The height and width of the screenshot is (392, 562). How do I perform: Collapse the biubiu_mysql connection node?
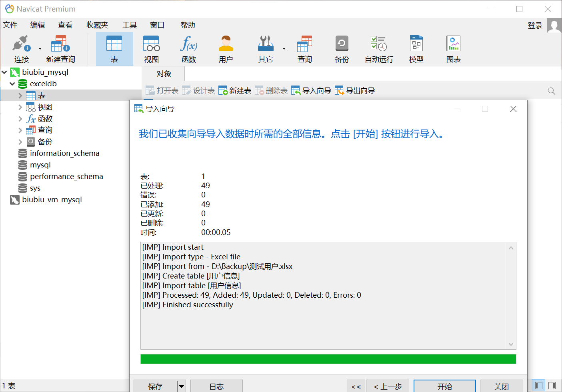[x=4, y=72]
